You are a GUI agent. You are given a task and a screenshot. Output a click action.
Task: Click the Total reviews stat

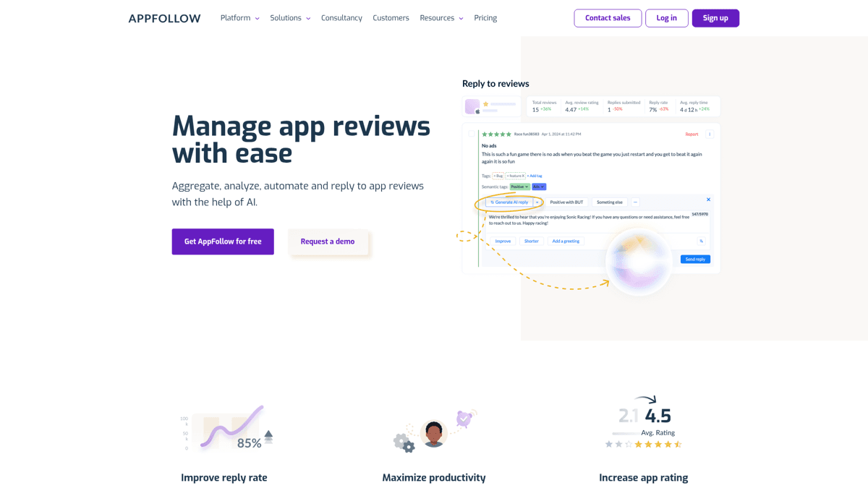pos(545,106)
